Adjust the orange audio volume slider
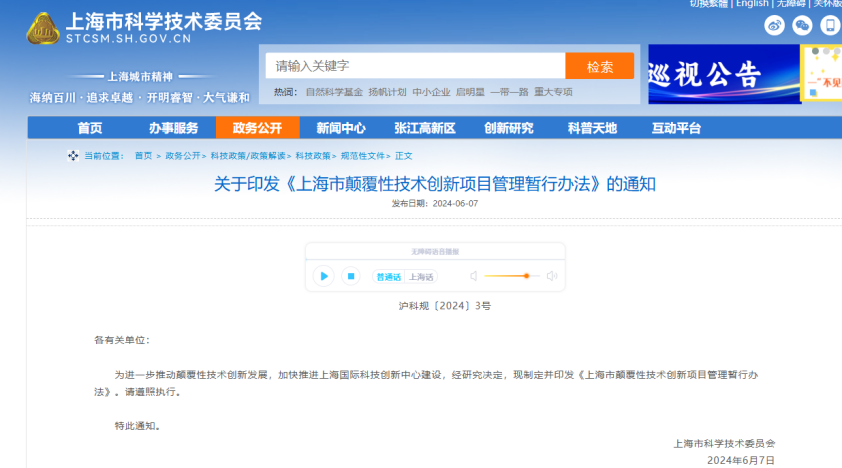This screenshot has width=842, height=468. click(526, 276)
